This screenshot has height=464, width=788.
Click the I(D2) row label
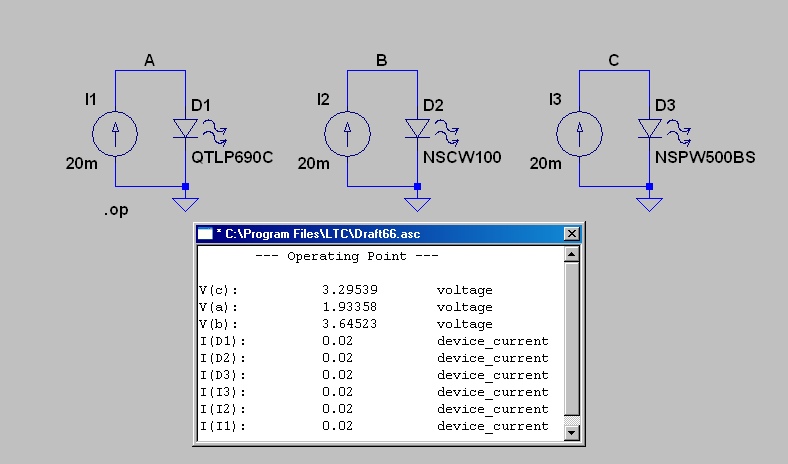(223, 358)
